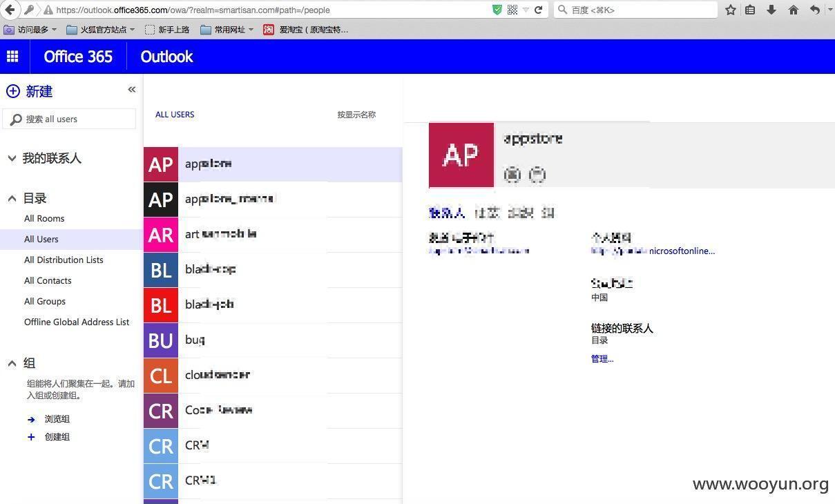Click the plus icon next to 新建

click(13, 91)
